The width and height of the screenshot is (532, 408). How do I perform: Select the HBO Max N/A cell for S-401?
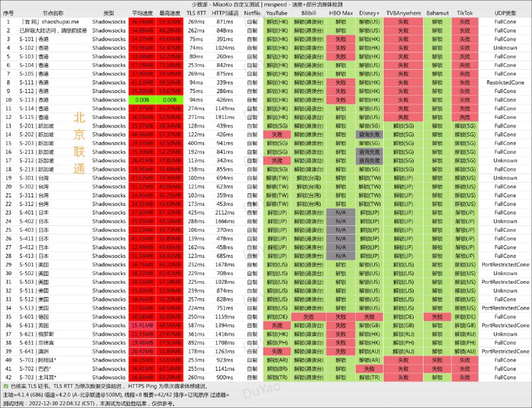340,213
